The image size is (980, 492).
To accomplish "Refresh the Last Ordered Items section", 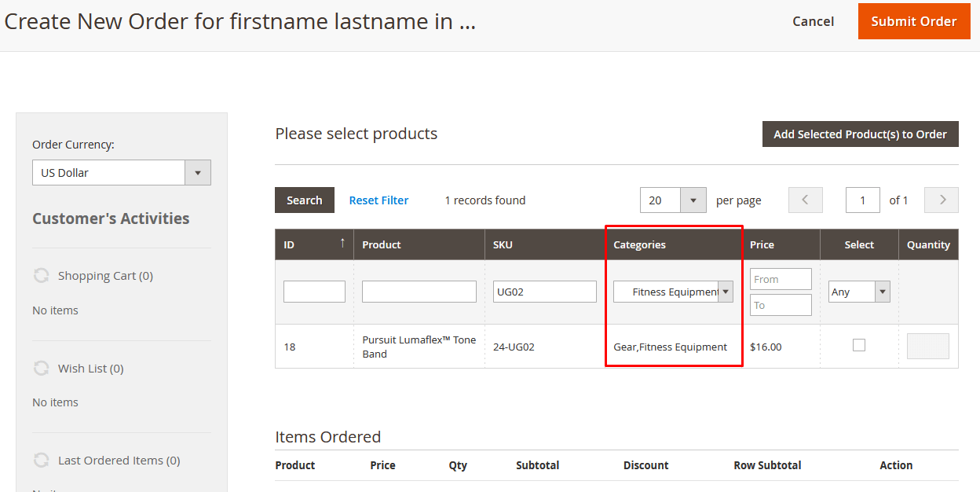I will [x=41, y=460].
